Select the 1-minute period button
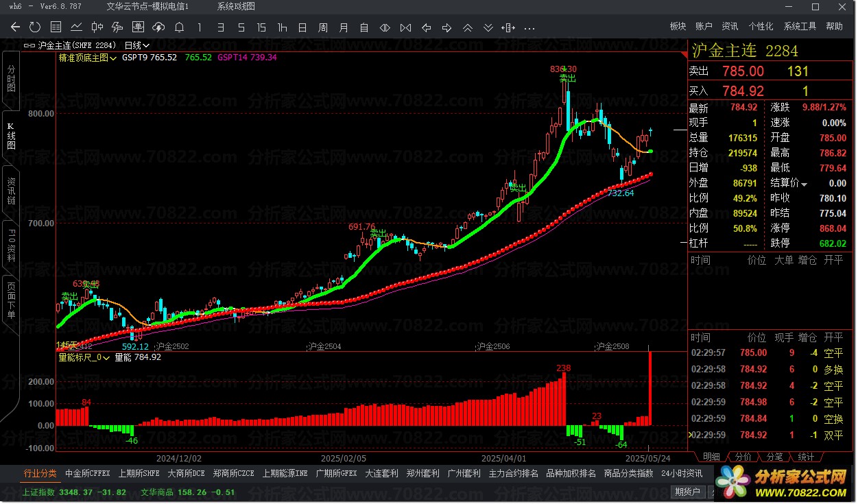858x504 pixels. pyautogui.click(x=200, y=27)
